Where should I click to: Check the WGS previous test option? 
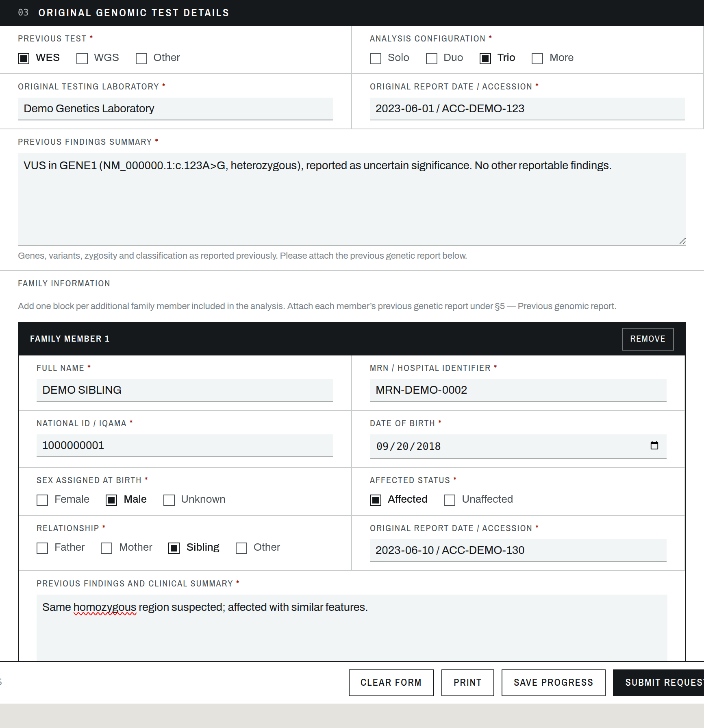pyautogui.click(x=82, y=59)
